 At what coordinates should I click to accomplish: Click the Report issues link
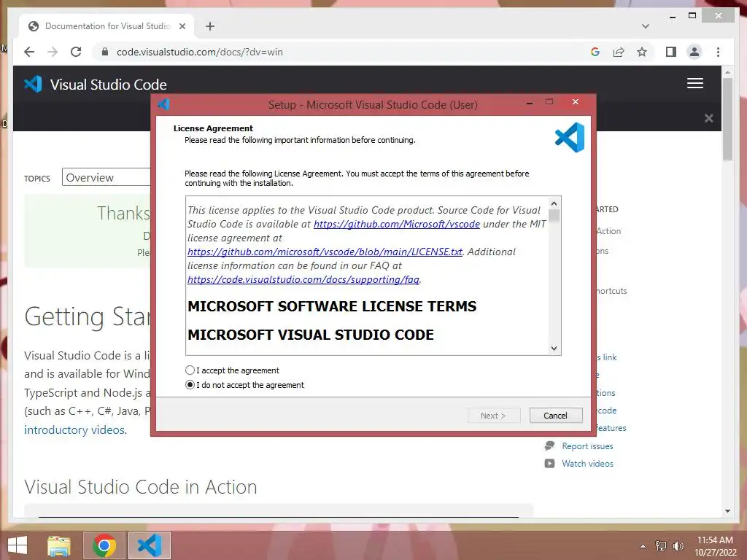587,446
